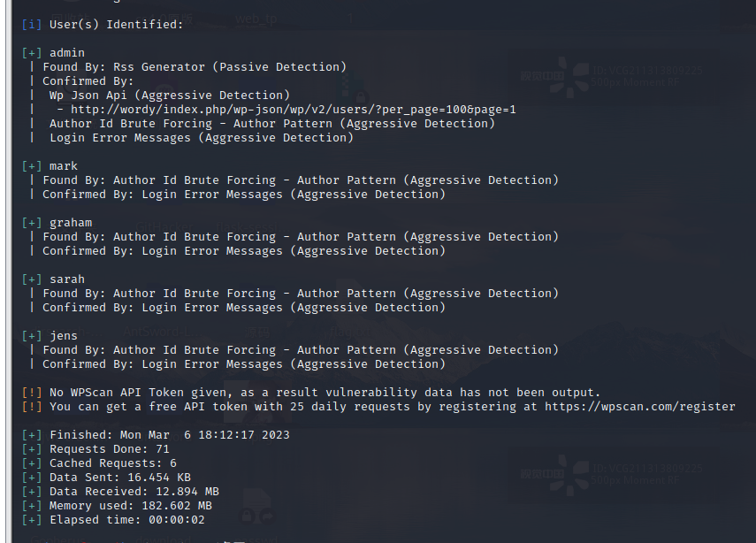The height and width of the screenshot is (543, 756).
Task: Click the 'Memory used: 182.602 MB' line
Action: [x=130, y=506]
